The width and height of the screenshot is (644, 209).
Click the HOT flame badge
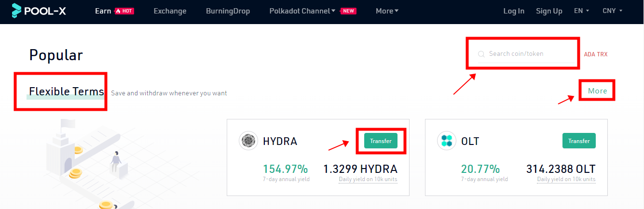click(124, 11)
